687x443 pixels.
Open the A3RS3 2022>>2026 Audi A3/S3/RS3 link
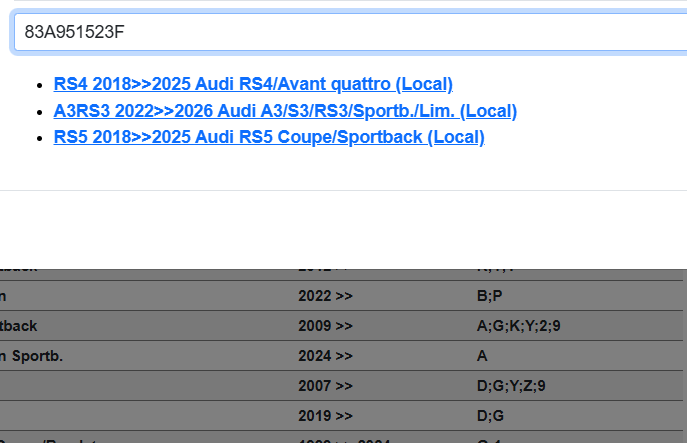tap(285, 111)
